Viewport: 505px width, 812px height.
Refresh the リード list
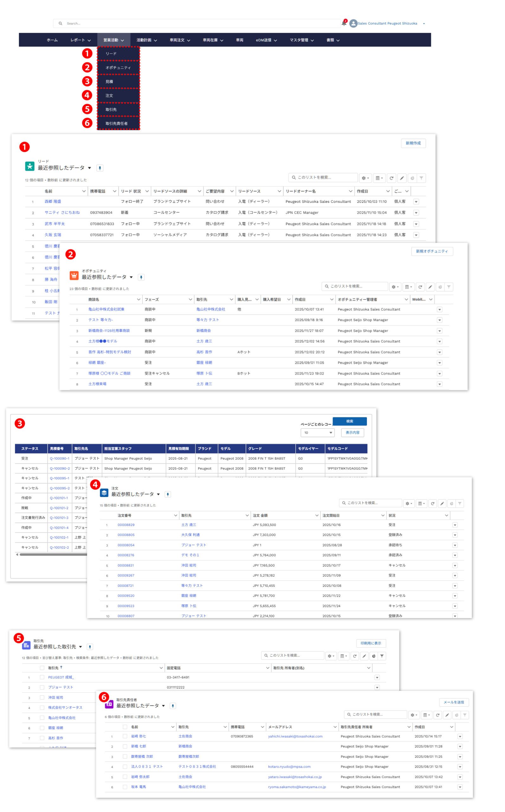[391, 178]
